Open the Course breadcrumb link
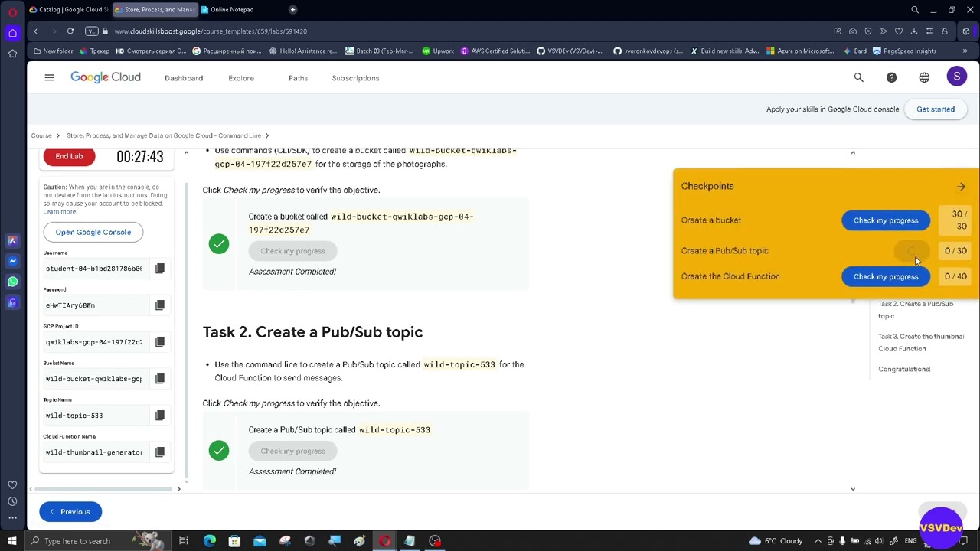This screenshot has height=551, width=980. point(41,135)
